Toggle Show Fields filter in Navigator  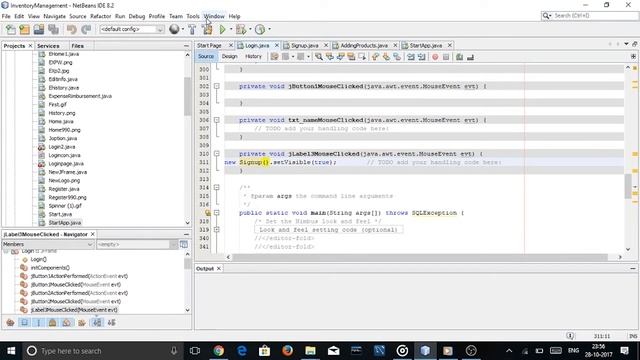coord(24,323)
